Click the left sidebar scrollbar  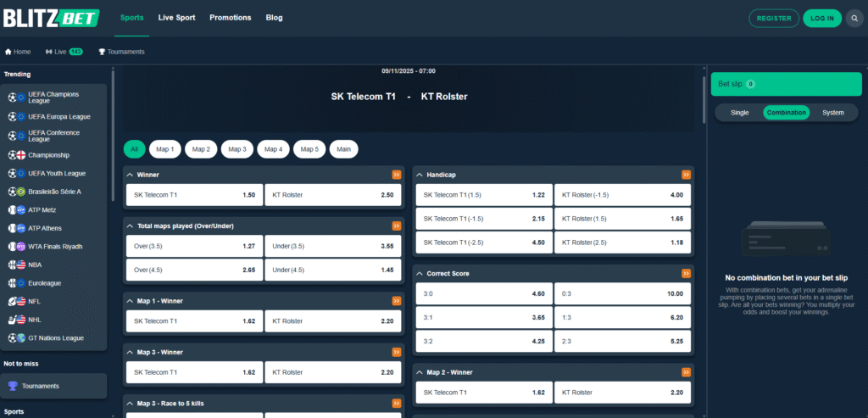pyautogui.click(x=113, y=136)
